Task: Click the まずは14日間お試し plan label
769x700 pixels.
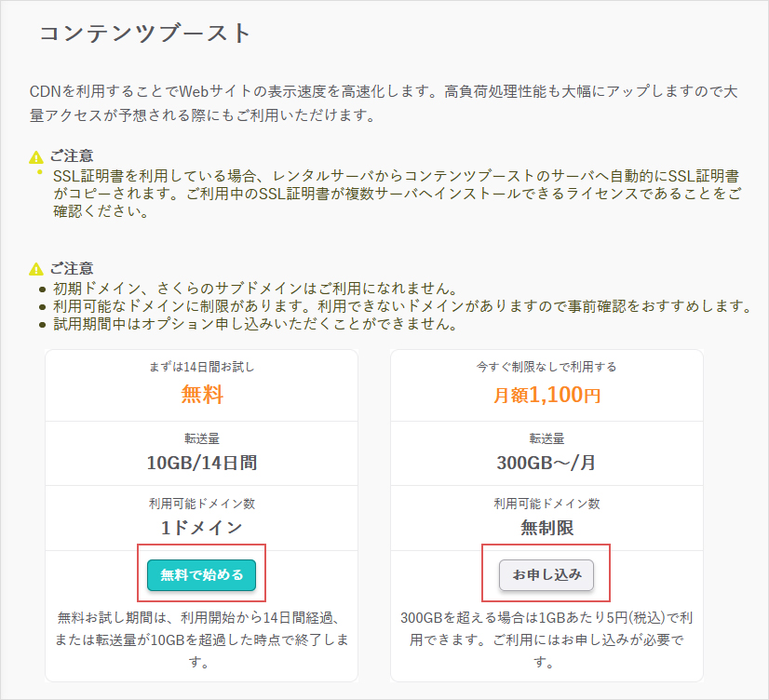Action: click(x=201, y=367)
